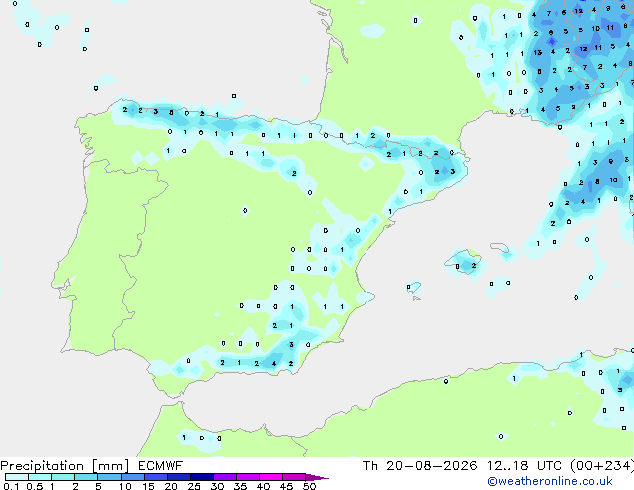This screenshot has width=634, height=490.
Task: Click the 45–50 mm legend color swatch
Action: coord(294,477)
